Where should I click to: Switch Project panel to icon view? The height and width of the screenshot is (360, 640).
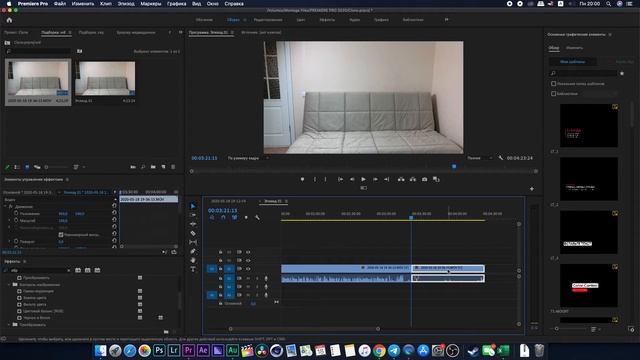[27, 167]
